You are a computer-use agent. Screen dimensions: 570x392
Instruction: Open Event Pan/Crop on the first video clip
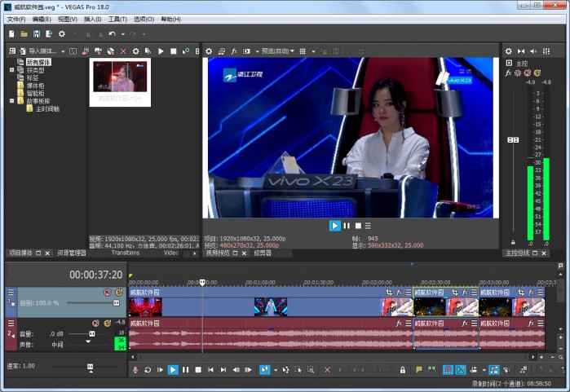389,292
